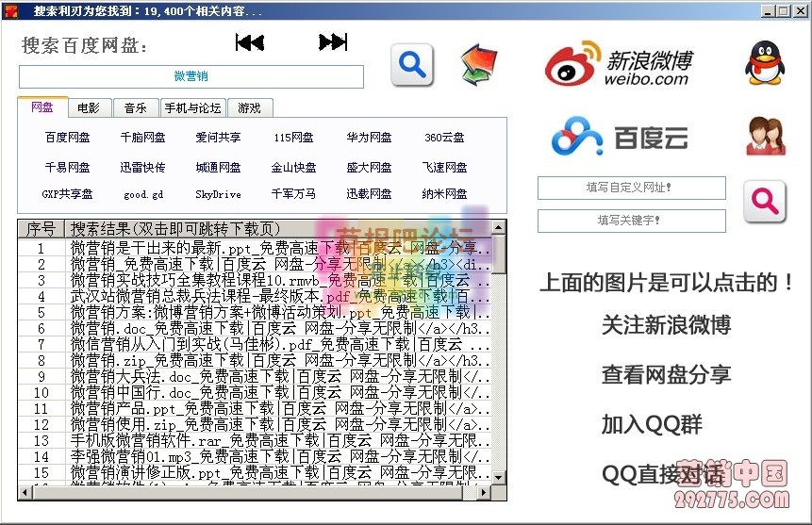Screen dimensions: 812x525
Task: Choose 华为网盘 source
Action: point(370,138)
